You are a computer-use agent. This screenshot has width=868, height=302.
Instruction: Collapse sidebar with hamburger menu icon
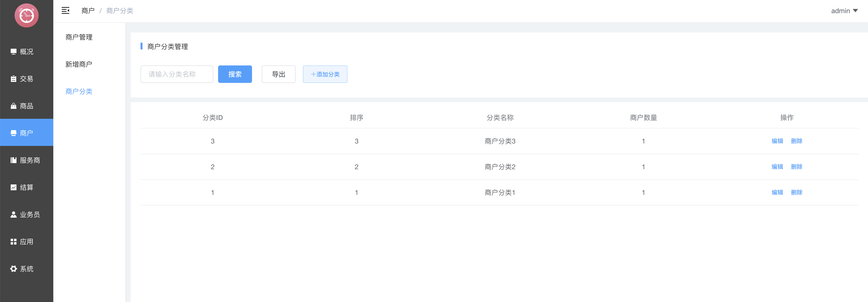pyautogui.click(x=65, y=11)
